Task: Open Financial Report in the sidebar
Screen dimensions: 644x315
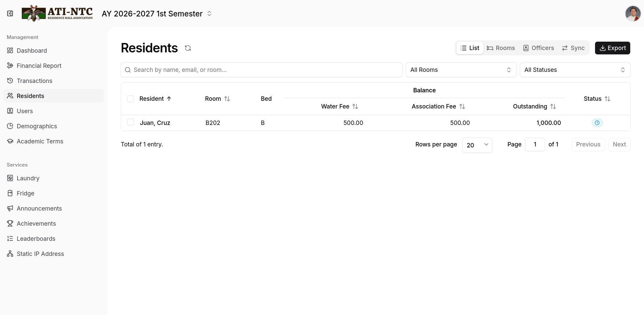Action: [54, 65]
